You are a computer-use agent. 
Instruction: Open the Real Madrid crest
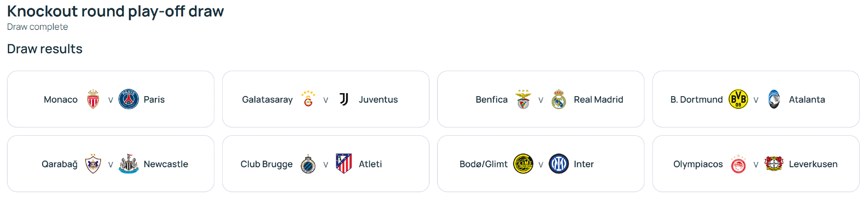coord(559,99)
